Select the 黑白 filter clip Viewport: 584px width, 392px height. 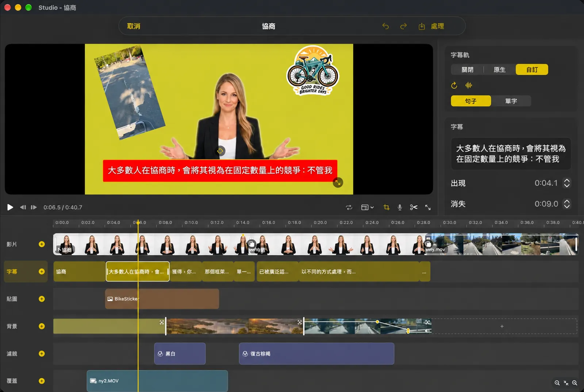180,353
